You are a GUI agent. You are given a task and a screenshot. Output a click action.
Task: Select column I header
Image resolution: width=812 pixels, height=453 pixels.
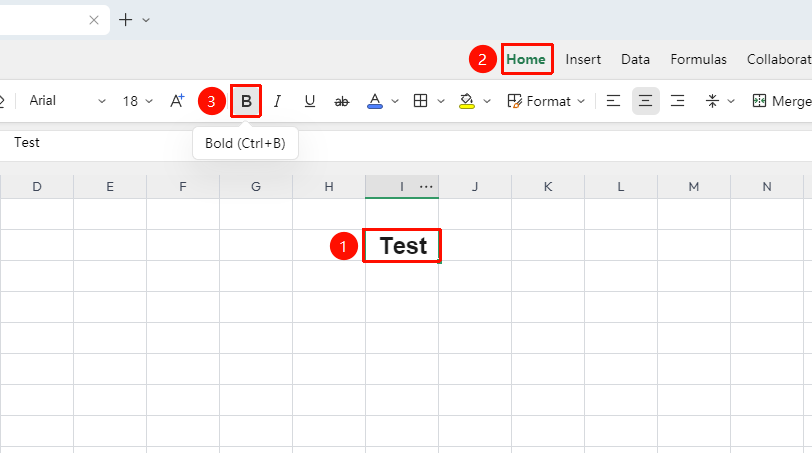402,187
